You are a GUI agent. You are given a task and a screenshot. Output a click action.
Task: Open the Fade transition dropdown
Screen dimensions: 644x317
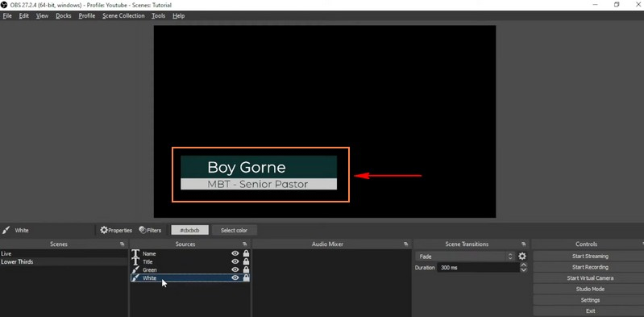(x=465, y=257)
